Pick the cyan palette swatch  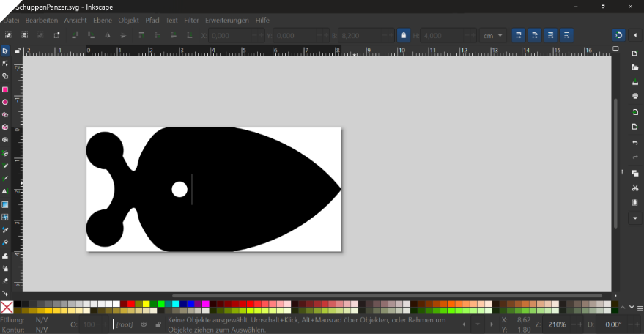(x=176, y=304)
